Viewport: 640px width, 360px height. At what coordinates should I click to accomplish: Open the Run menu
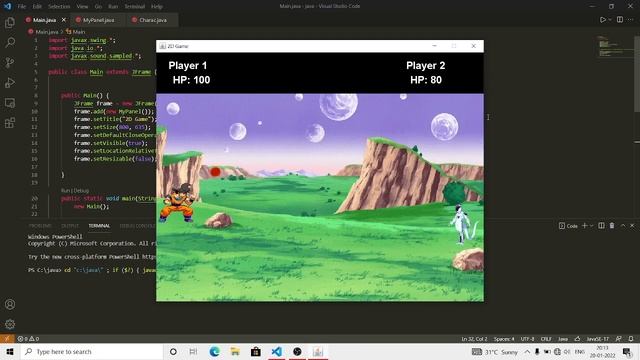point(113,7)
